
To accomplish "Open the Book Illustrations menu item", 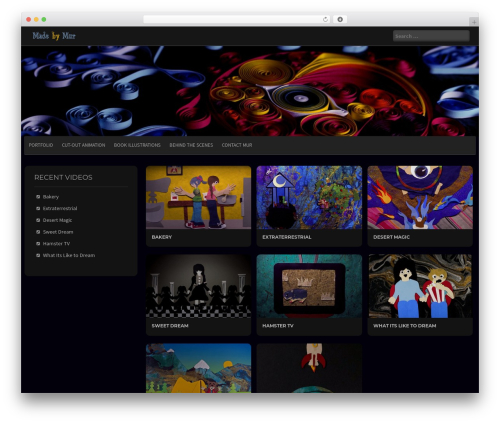I will coord(137,145).
